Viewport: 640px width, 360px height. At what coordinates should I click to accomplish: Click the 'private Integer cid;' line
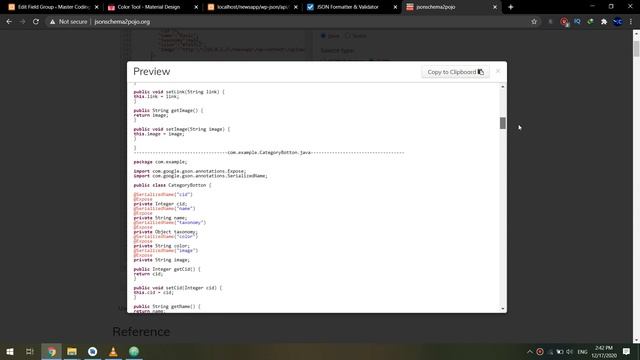click(160, 204)
